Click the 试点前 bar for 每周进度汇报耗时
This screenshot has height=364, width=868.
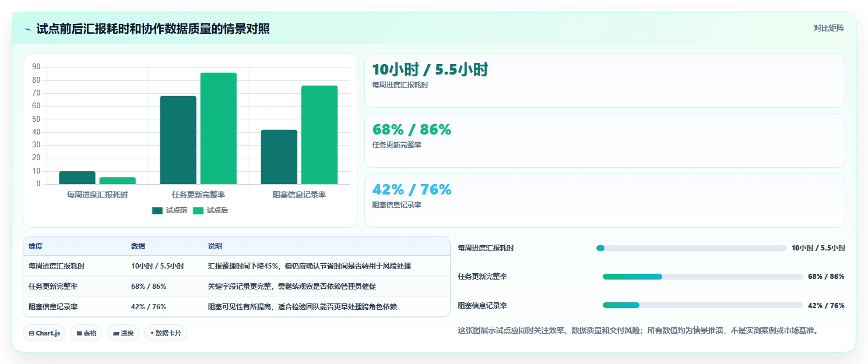click(77, 178)
